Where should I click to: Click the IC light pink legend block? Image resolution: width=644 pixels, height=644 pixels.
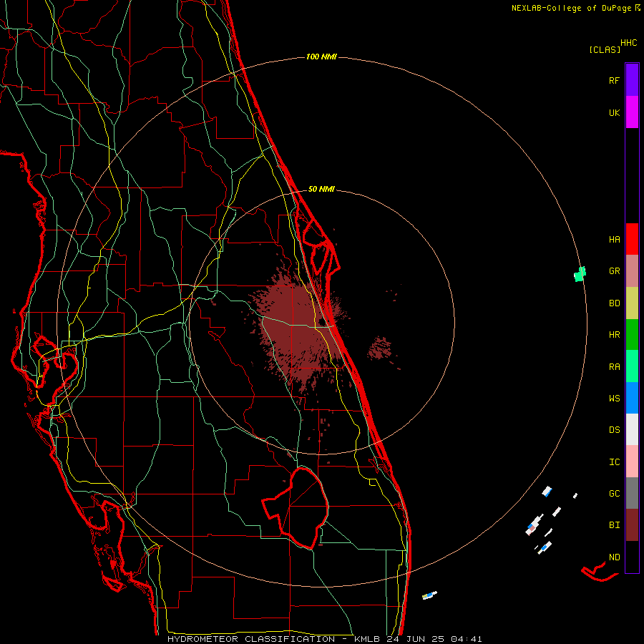pyautogui.click(x=632, y=462)
